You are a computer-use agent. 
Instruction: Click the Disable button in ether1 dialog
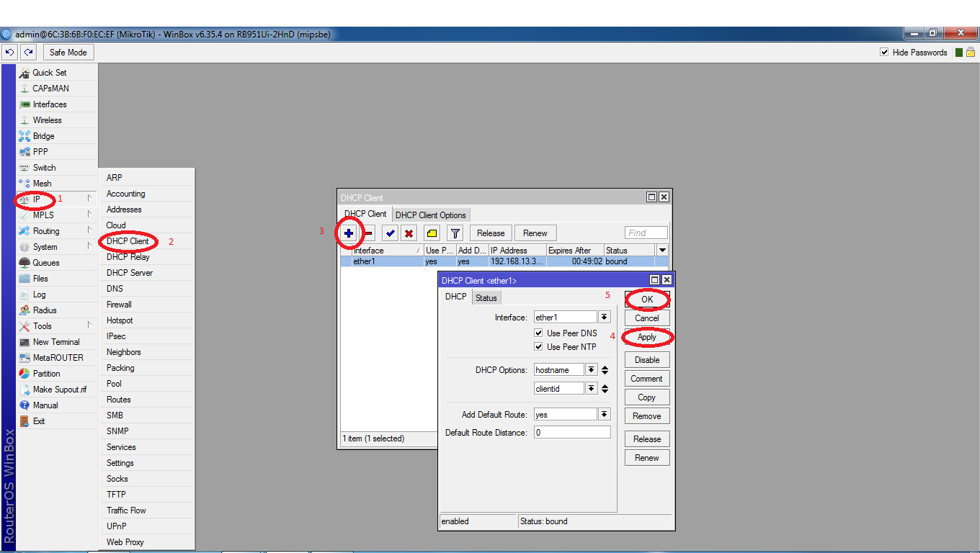coord(647,360)
